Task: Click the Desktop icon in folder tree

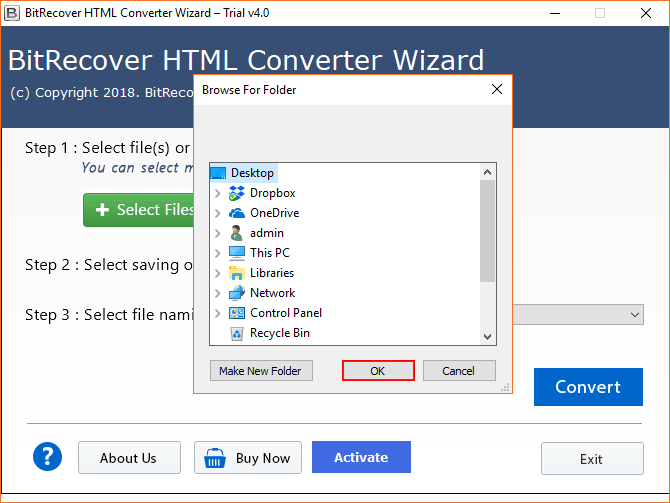Action: tap(218, 173)
